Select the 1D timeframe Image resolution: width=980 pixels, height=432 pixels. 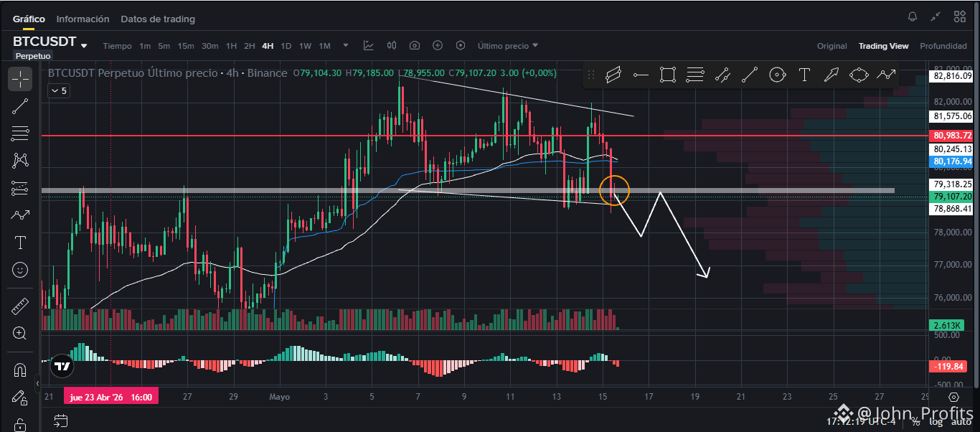tap(286, 46)
